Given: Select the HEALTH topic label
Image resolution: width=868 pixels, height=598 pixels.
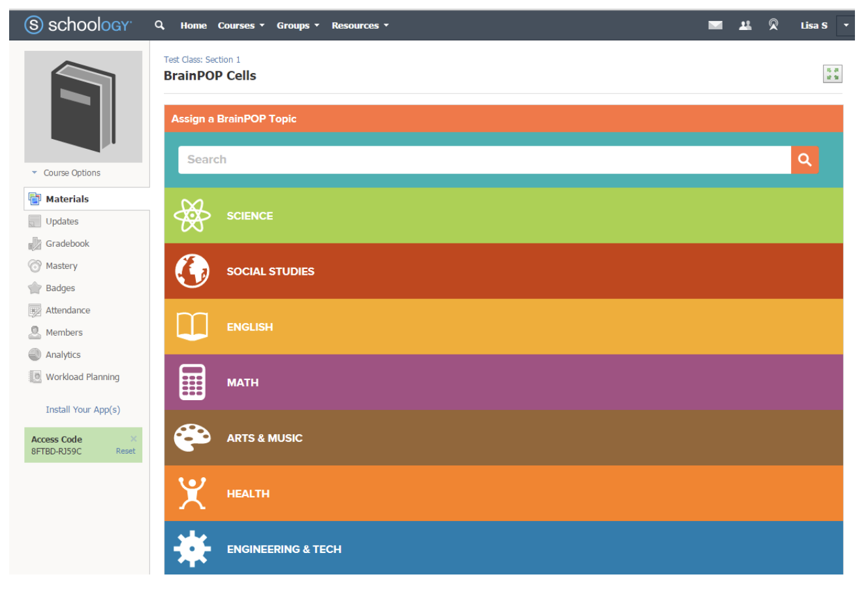Looking at the screenshot, I should (x=248, y=493).
